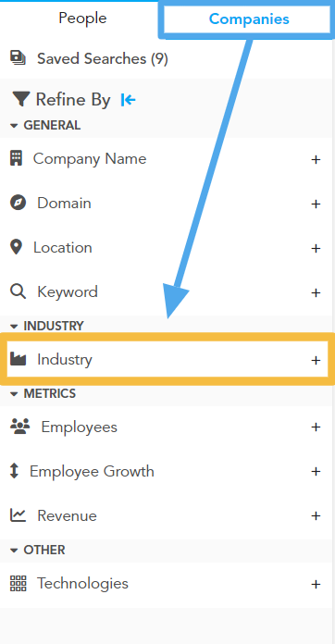
Task: Click the Industry factory icon
Action: pyautogui.click(x=19, y=359)
